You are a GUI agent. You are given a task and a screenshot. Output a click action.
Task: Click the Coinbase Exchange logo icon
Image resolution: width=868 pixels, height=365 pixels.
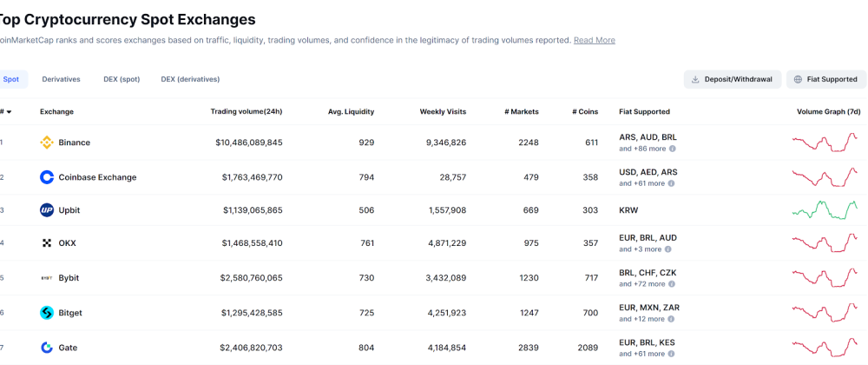click(47, 177)
